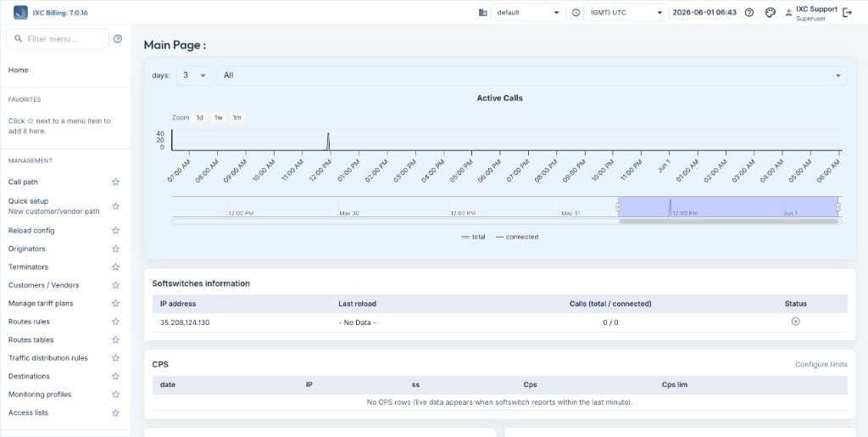868x437 pixels.
Task: Click the chart navigator horizontal scrollbar
Action: point(728,221)
